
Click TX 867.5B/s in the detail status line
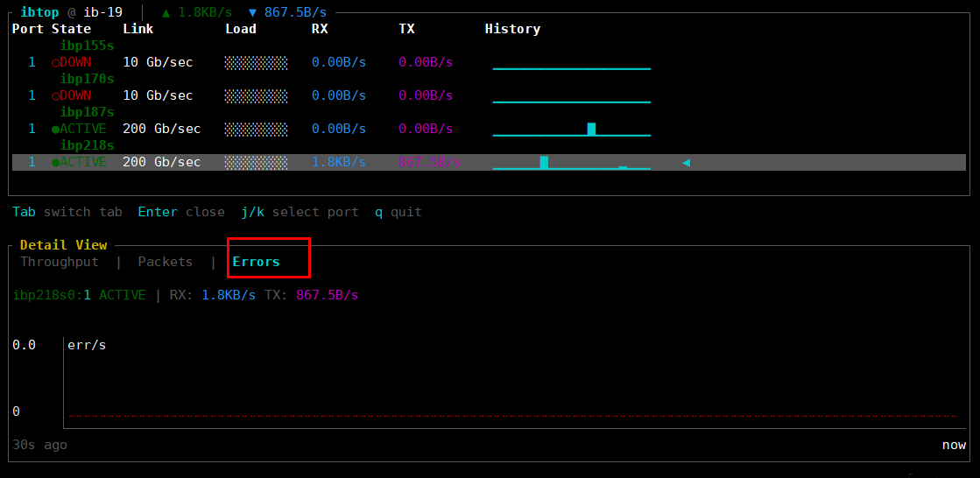tap(311, 295)
